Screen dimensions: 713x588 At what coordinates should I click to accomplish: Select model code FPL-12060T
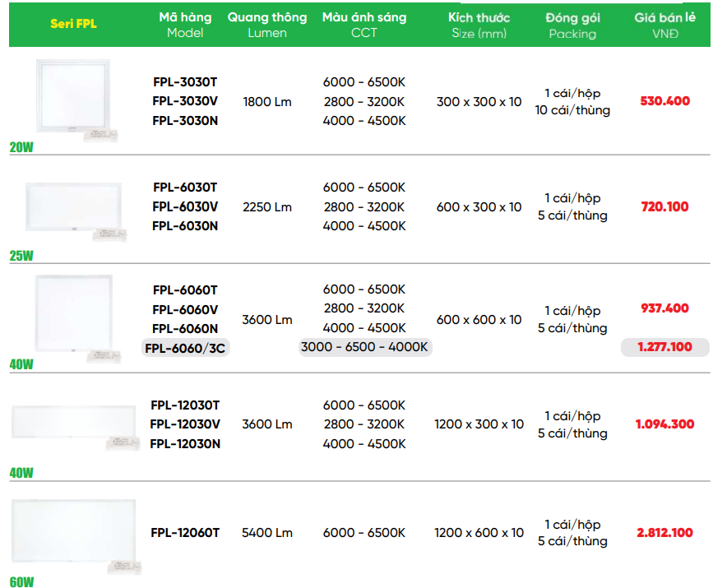[x=185, y=533]
